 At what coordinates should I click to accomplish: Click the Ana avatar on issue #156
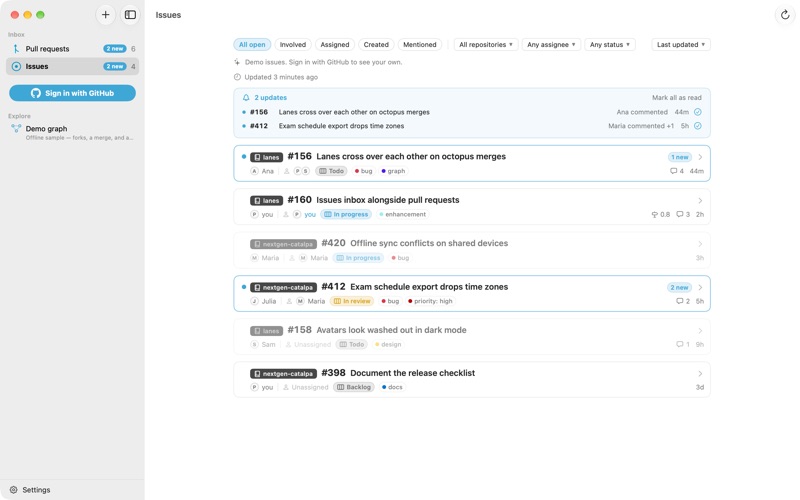tap(254, 171)
